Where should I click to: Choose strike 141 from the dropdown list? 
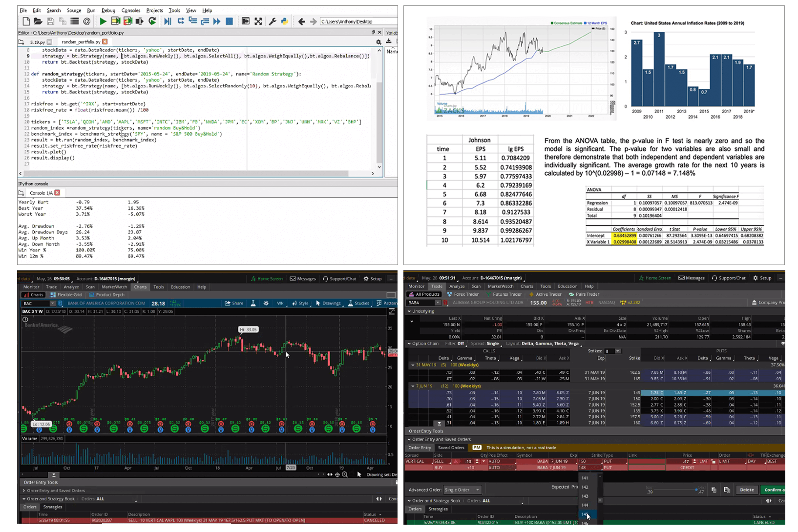585,478
